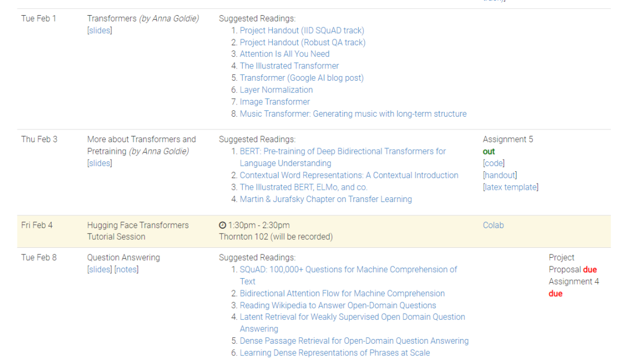Open The Illustrated BERT, ELMo, and co.
The width and height of the screenshot is (627, 364).
click(303, 187)
